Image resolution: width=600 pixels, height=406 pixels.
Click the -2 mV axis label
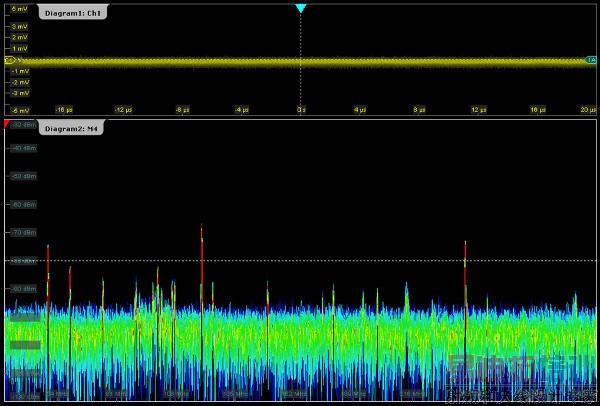point(20,82)
